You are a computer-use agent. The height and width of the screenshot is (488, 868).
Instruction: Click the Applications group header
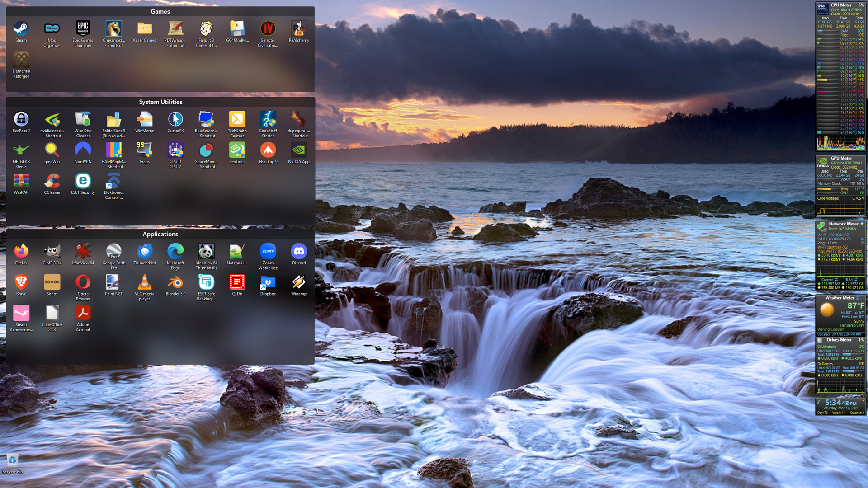click(x=160, y=234)
